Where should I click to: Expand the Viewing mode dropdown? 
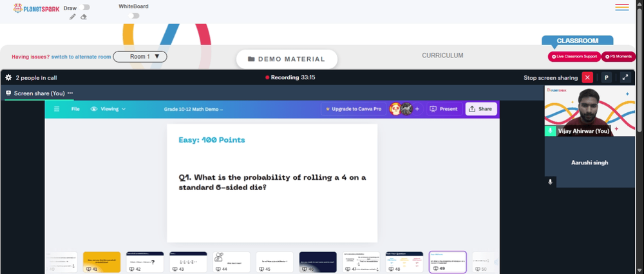[x=108, y=109]
